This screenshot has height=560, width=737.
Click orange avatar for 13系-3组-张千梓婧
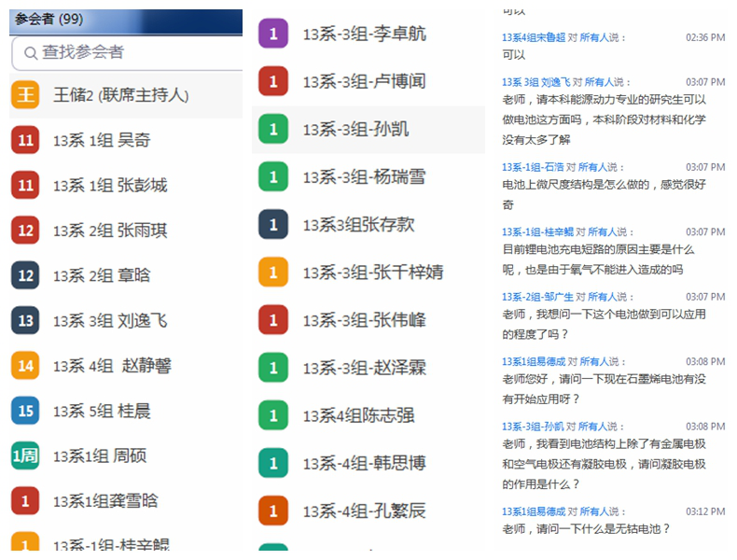272,273
